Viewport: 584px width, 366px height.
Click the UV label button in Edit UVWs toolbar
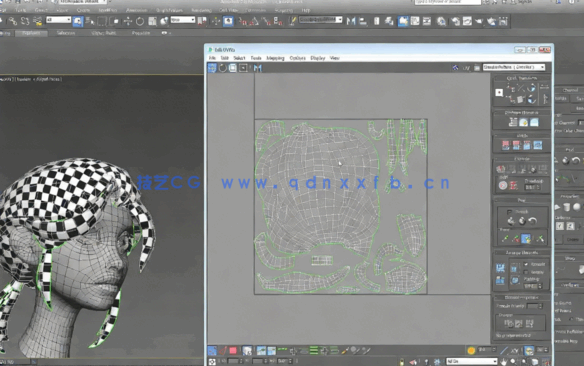[466, 68]
